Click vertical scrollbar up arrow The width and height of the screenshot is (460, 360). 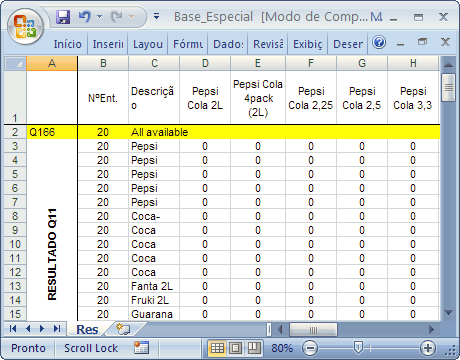pyautogui.click(x=448, y=65)
